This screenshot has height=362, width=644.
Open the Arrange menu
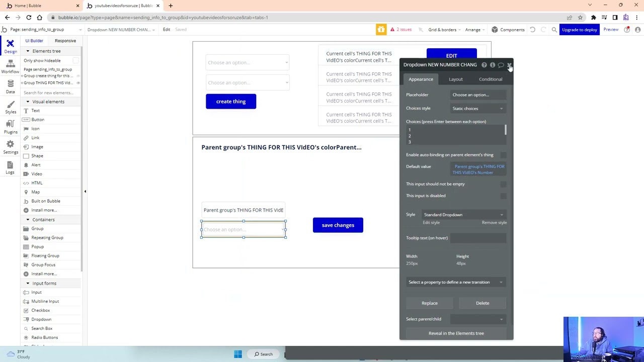pyautogui.click(x=475, y=30)
